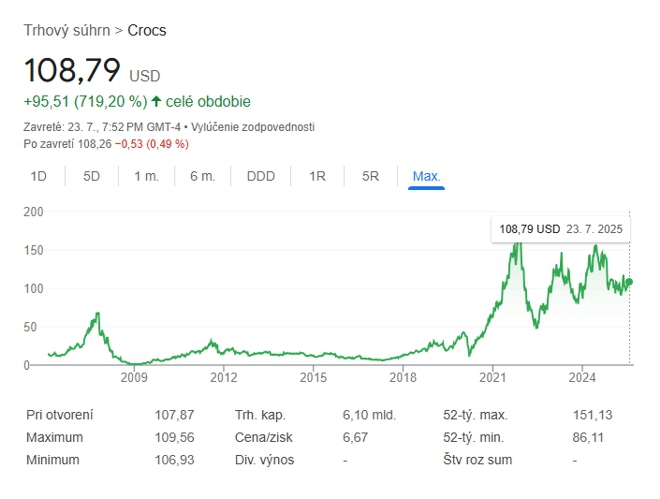Click the green up-arrow change indicator
660x499 pixels.
pyautogui.click(x=156, y=101)
